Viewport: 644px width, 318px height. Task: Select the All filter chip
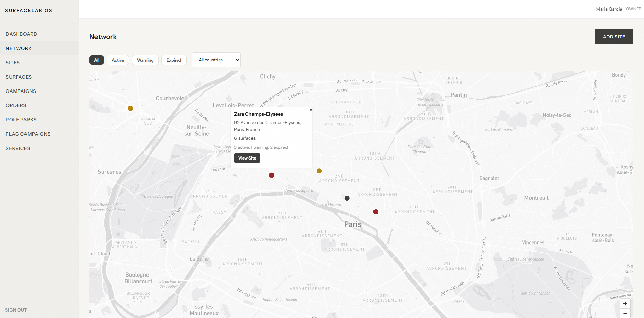(97, 60)
